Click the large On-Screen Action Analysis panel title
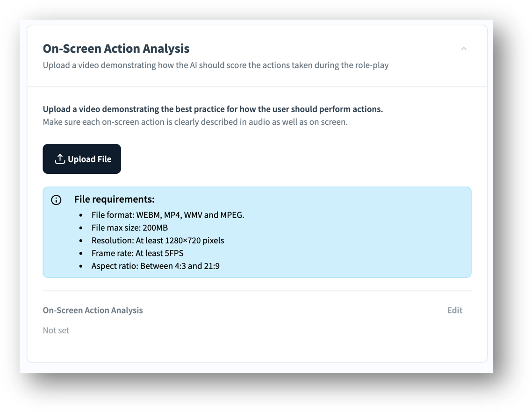 coord(116,49)
